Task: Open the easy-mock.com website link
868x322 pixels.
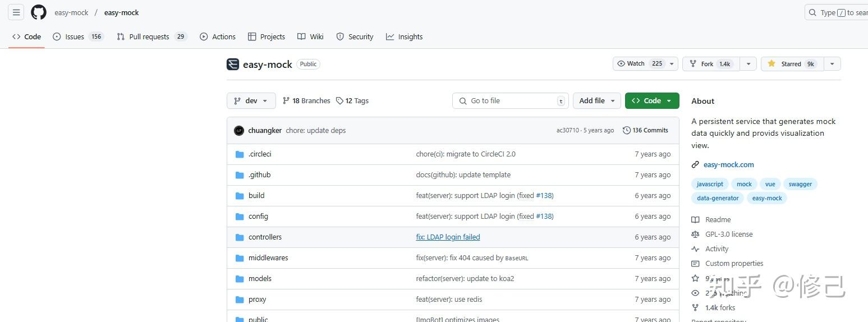Action: click(x=728, y=165)
